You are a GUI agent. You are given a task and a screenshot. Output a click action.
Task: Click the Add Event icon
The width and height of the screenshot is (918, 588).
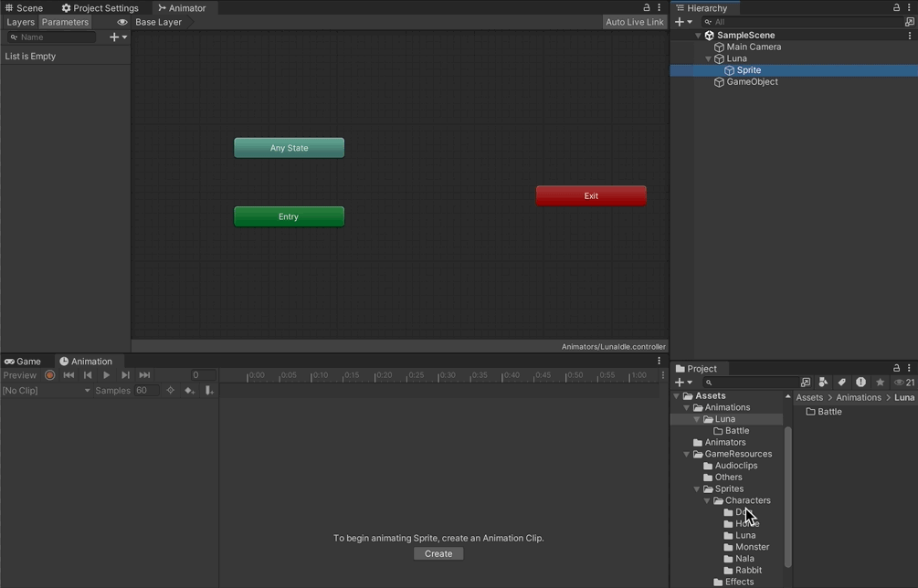pos(209,390)
